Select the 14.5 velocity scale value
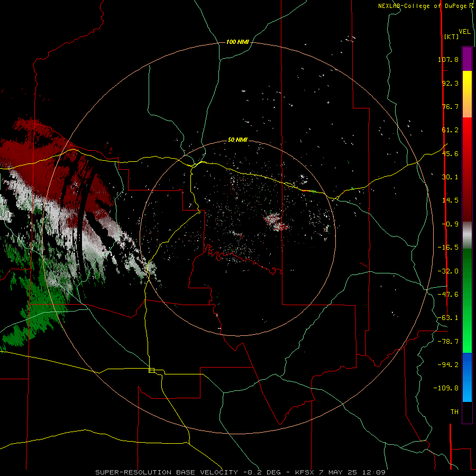The height and width of the screenshot is (476, 476). 450,200
